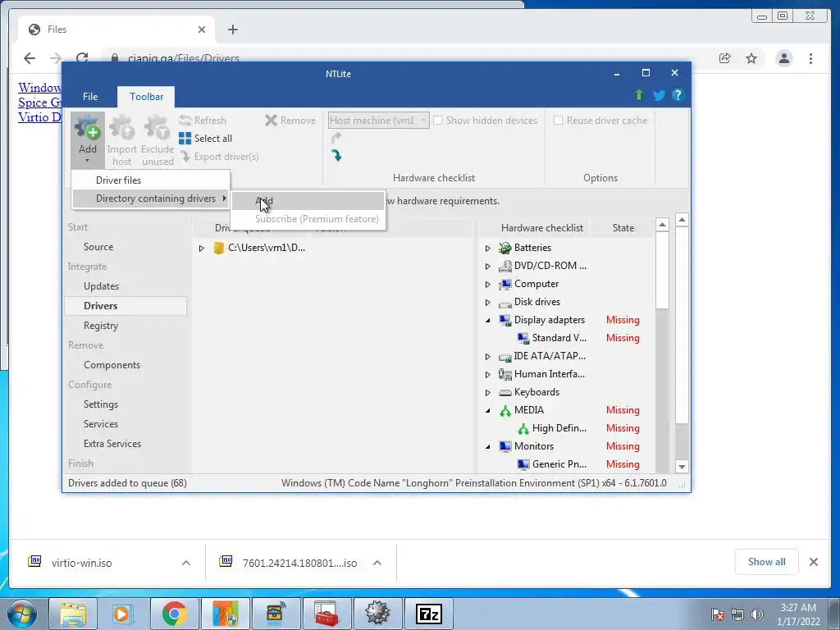The width and height of the screenshot is (840, 630).
Task: Bookmark page with the star icon
Action: (751, 58)
